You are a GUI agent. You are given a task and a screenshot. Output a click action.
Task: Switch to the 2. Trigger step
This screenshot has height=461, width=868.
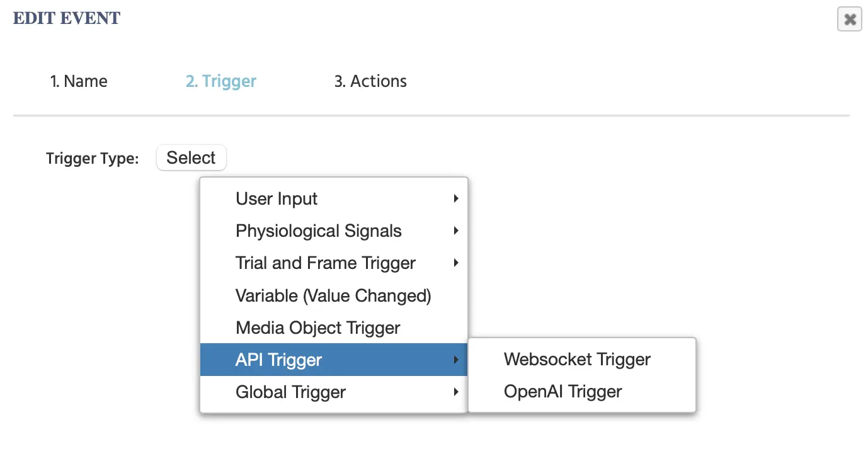click(221, 81)
